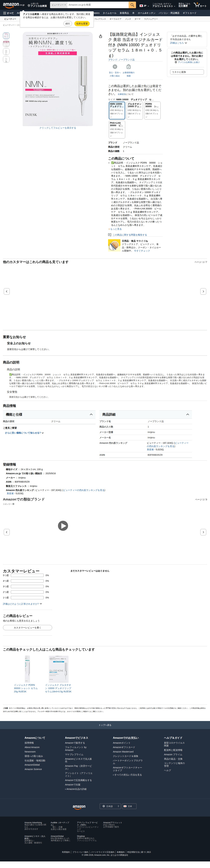Screen dimensions: 210x868
Task: Click the お客様情報の保護 clipboard icon
Action: [128, 67]
